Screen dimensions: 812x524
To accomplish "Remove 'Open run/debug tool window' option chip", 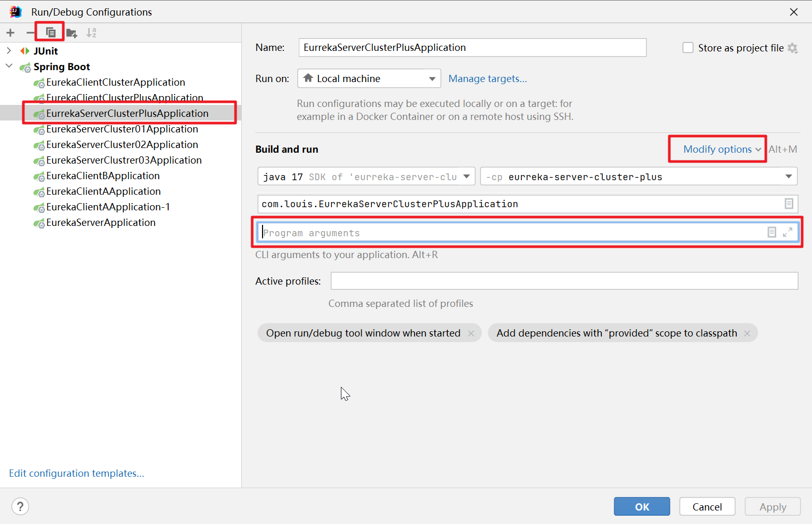I will 471,333.
